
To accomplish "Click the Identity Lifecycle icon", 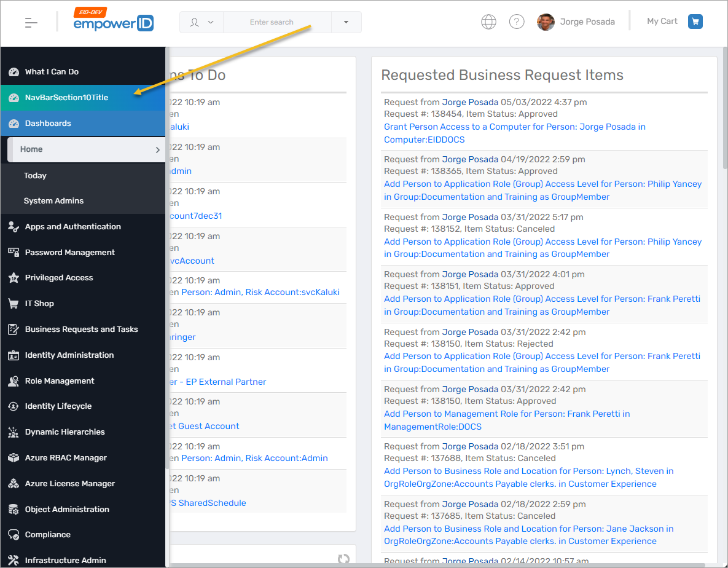I will pyautogui.click(x=13, y=406).
